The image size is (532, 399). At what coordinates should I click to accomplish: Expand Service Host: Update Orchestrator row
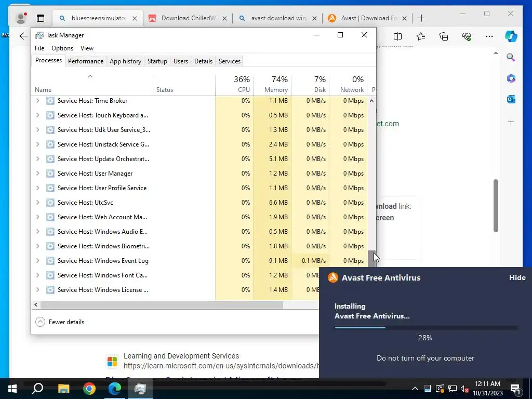(x=37, y=159)
